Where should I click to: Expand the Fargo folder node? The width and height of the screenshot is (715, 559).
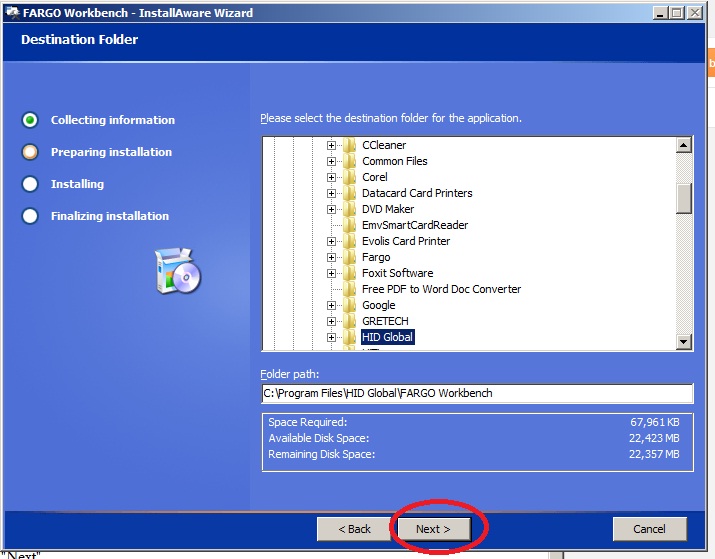pos(332,258)
